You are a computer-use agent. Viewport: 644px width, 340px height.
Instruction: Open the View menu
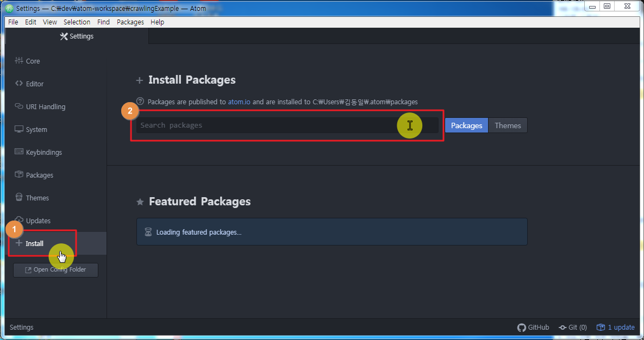point(49,22)
